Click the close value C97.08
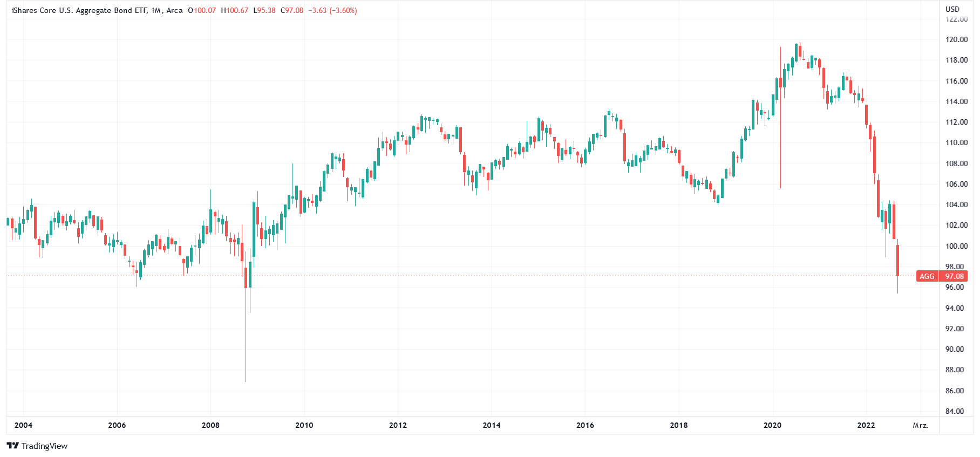The image size is (980, 457). (292, 10)
